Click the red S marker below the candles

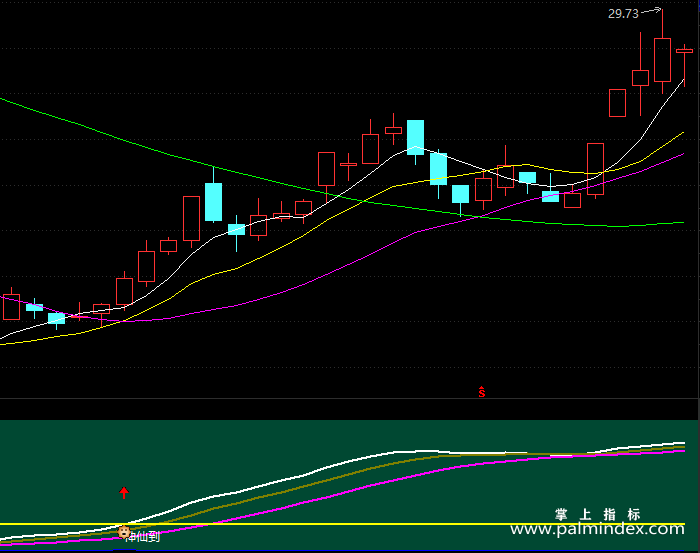pos(482,392)
